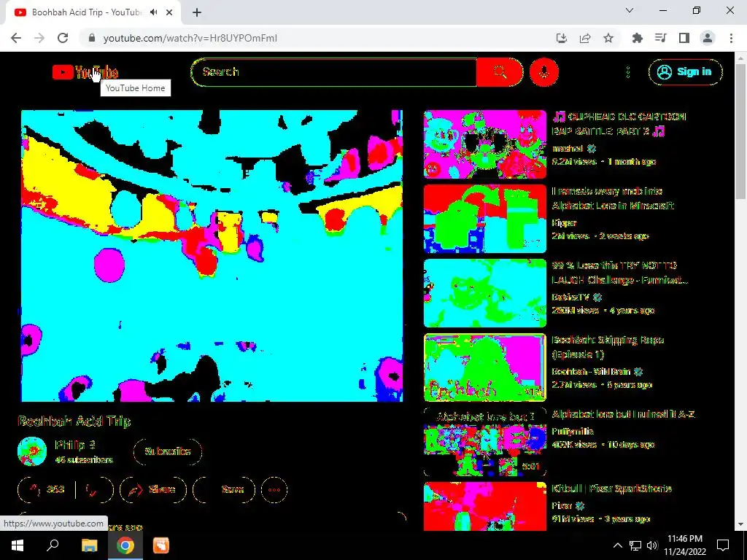This screenshot has height=560, width=747.
Task: Click the page vertical scrollbar thumb
Action: (741, 132)
